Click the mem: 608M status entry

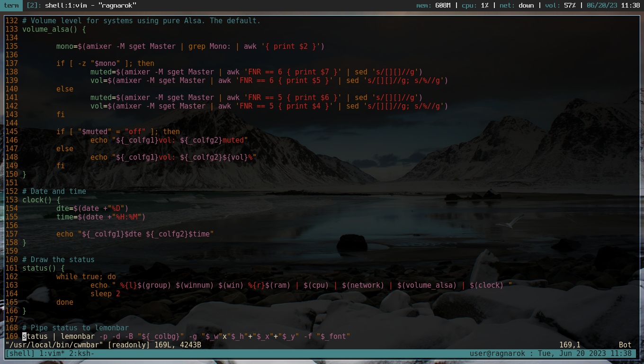[x=433, y=6]
